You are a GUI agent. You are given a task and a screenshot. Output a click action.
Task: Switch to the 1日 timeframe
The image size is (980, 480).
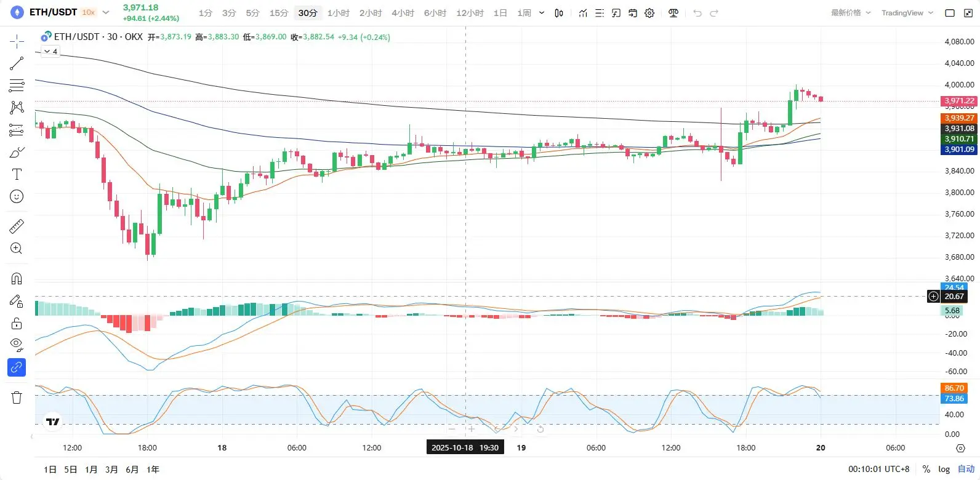tap(500, 13)
